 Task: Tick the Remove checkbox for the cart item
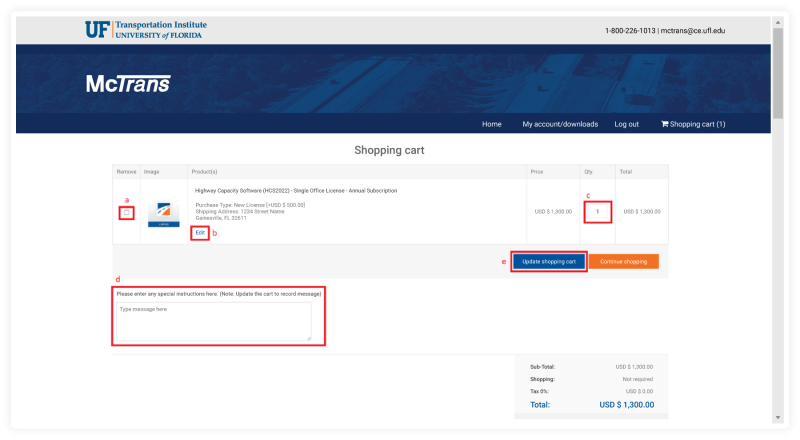(126, 212)
